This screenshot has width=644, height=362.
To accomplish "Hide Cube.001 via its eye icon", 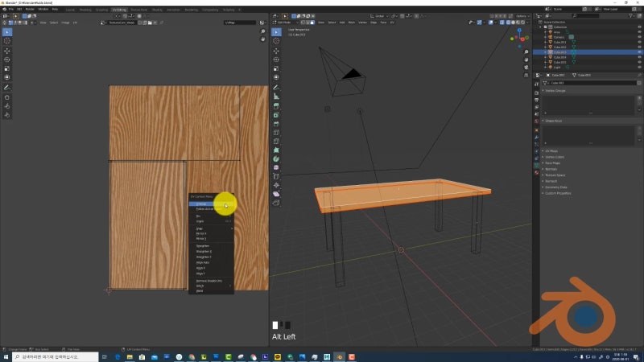I will point(639,43).
